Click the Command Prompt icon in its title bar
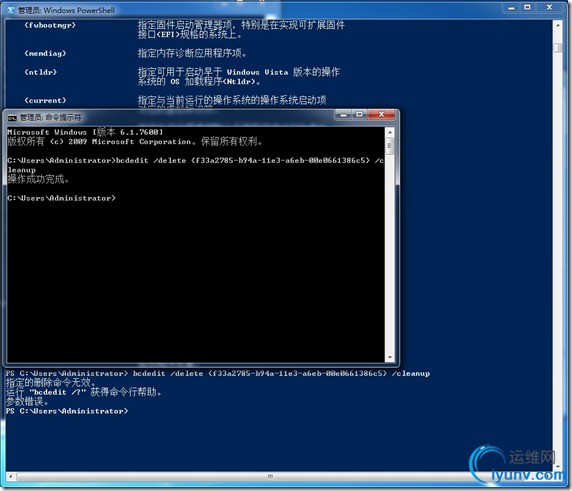The width and height of the screenshot is (572, 491). 12,117
